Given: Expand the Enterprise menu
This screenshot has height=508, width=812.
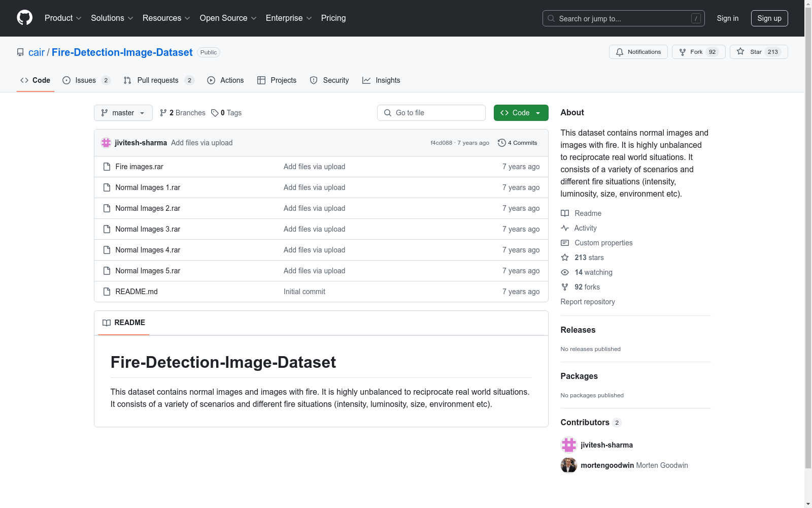Looking at the screenshot, I should pos(289,18).
